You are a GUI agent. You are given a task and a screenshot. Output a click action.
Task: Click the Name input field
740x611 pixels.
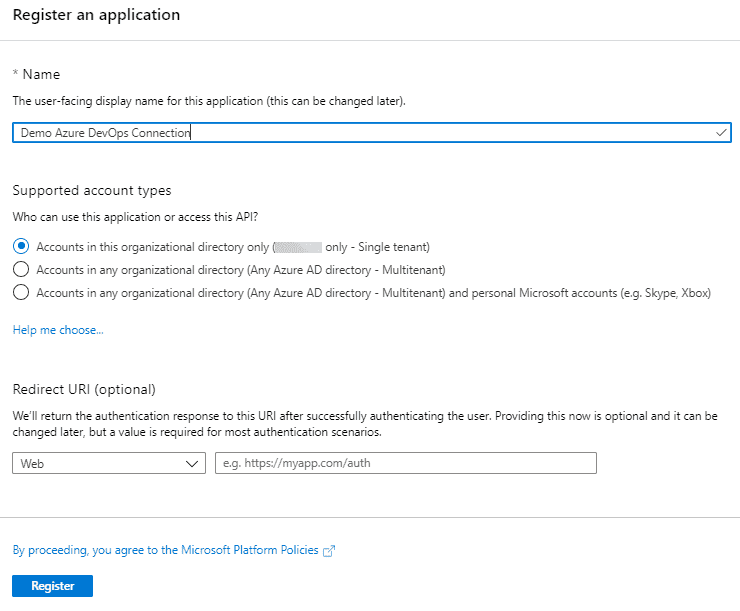point(371,133)
